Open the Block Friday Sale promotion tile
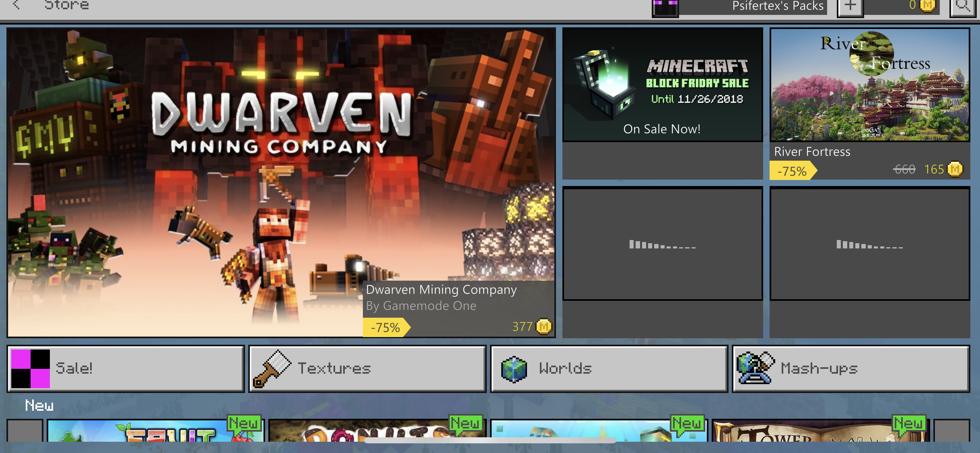980x453 pixels. pos(662,85)
